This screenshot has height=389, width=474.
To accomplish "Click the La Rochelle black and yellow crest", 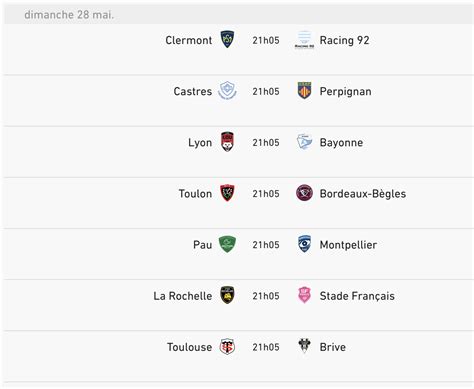I will 227,295.
